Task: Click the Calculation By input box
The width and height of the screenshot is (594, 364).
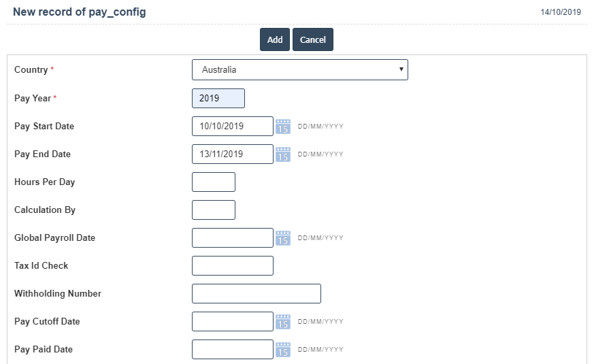Action: tap(213, 210)
